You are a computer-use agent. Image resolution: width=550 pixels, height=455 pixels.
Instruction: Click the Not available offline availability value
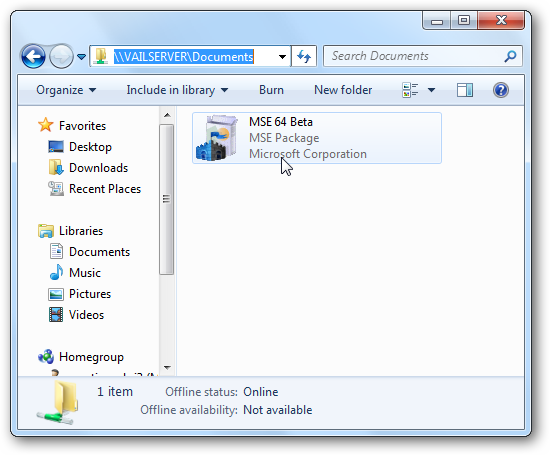(x=277, y=410)
